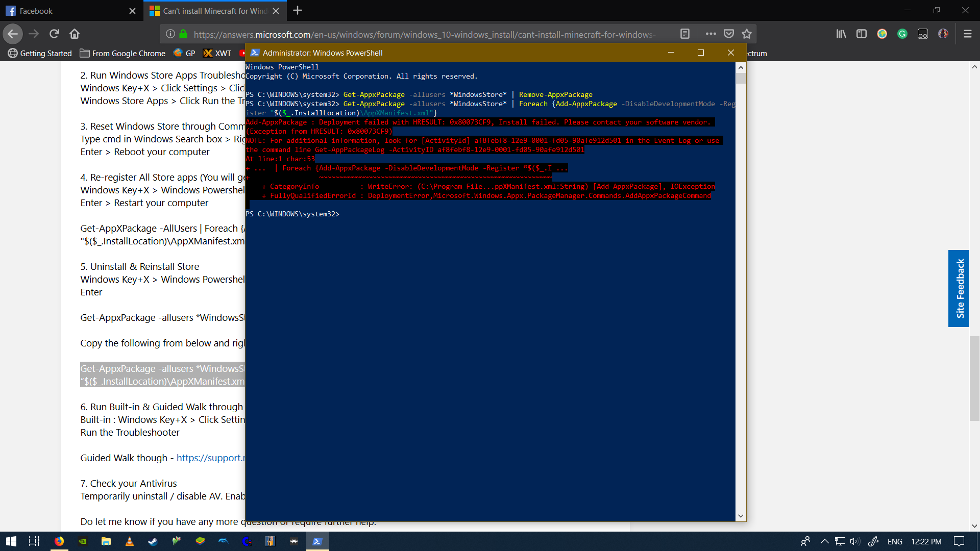Open RetroArch from the taskbar
980x551 pixels.
(x=293, y=541)
